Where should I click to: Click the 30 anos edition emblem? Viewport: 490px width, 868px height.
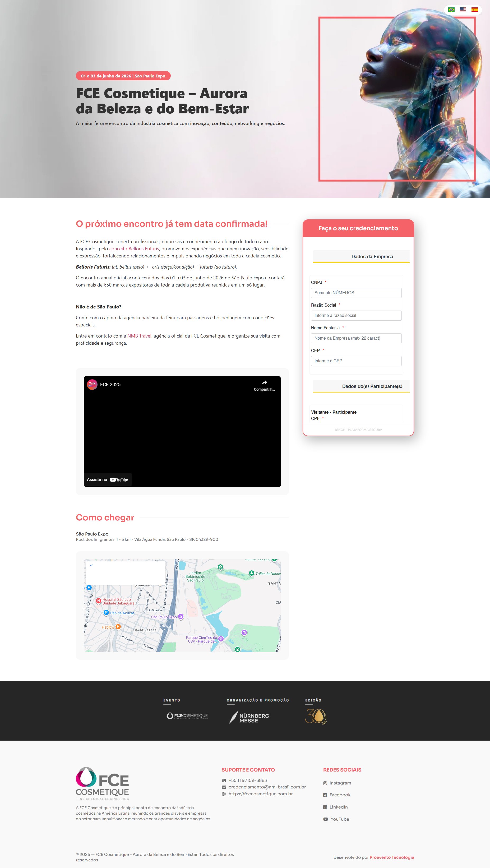pyautogui.click(x=316, y=716)
